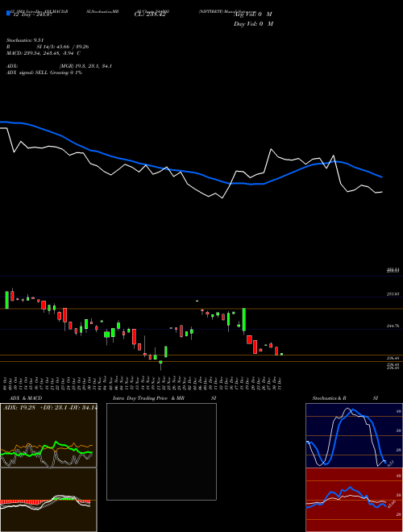Click the 'ADX: 19.28 +DY: 23.1' header
This screenshot has width=403, height=532.
pyautogui.click(x=48, y=408)
